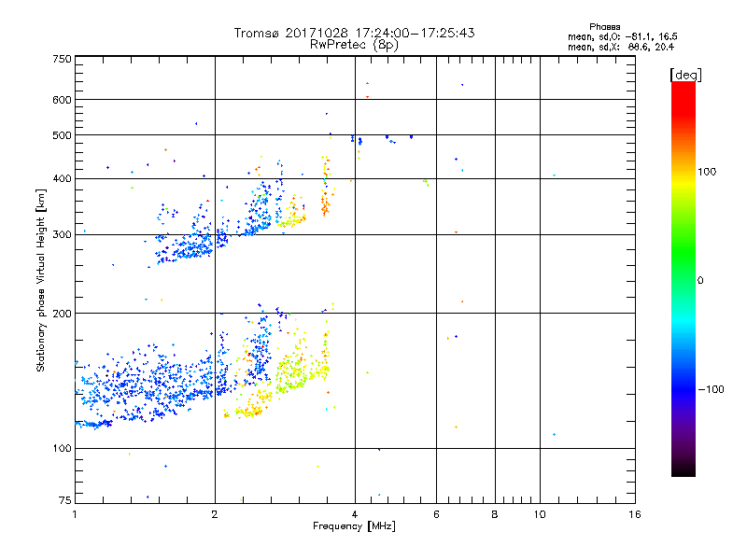The height and width of the screenshot is (560, 747).
Task: Click the '[deg]' colorbar unit label
Action: (685, 75)
